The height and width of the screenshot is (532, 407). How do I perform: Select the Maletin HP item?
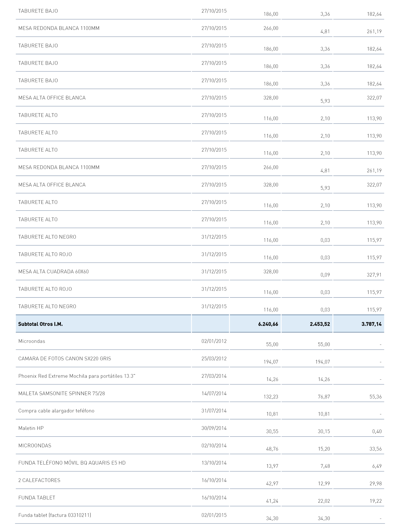pos(31,428)
